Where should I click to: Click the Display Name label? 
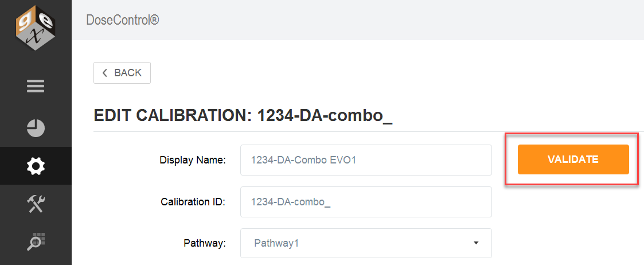point(193,160)
